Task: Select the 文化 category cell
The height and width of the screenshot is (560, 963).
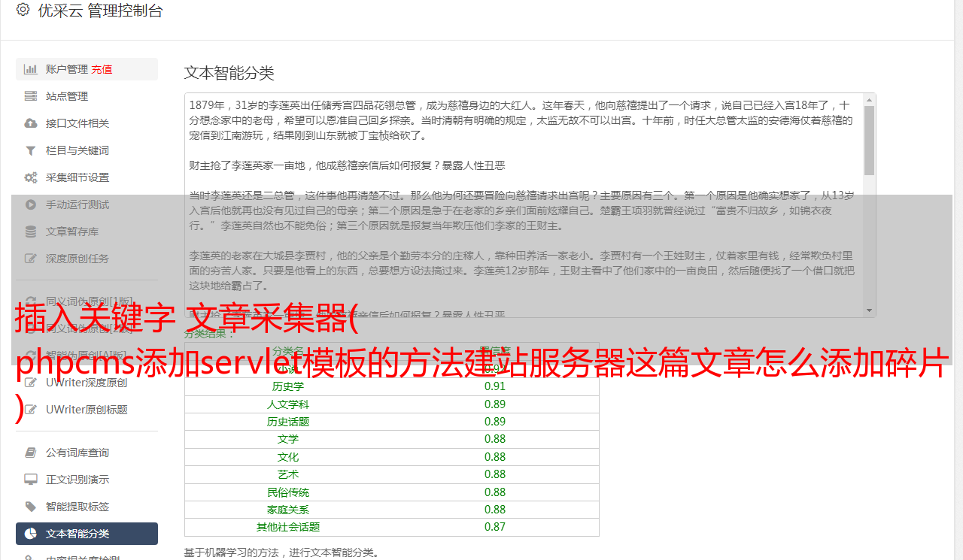Action: coord(288,457)
